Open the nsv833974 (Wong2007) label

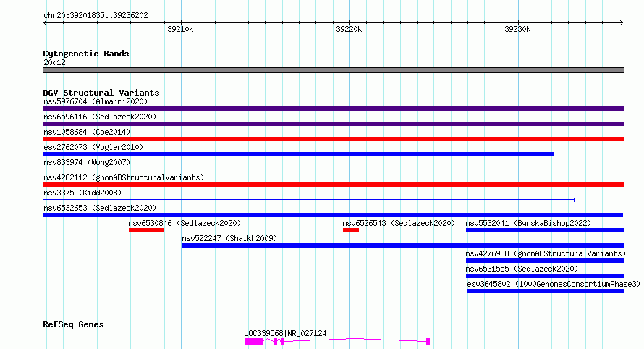click(x=87, y=162)
